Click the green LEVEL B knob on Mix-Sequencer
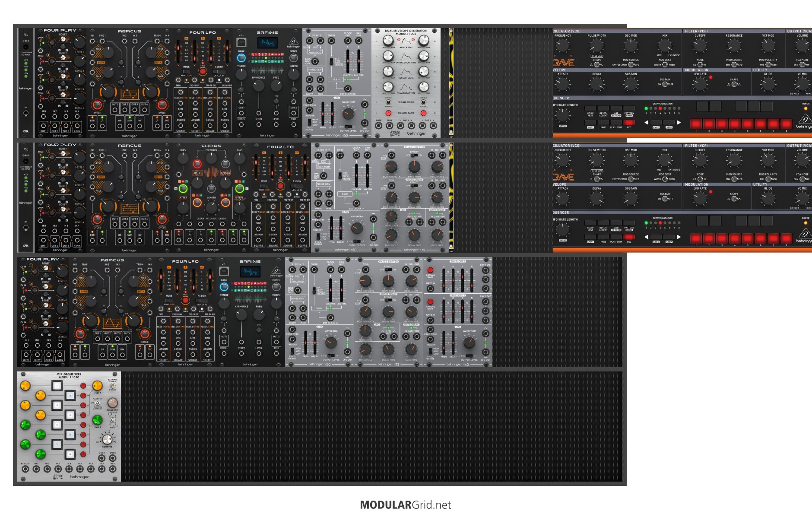The height and width of the screenshot is (514, 812). 97,420
